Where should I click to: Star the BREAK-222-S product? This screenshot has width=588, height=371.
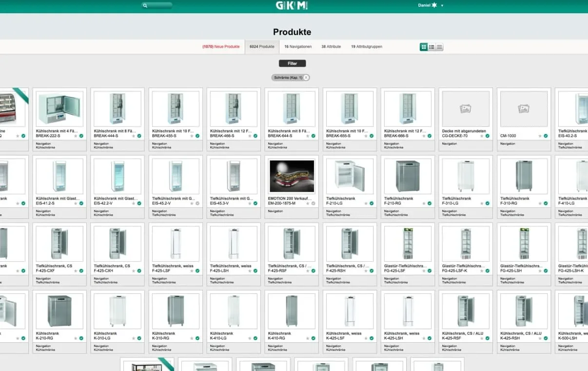tap(76, 136)
